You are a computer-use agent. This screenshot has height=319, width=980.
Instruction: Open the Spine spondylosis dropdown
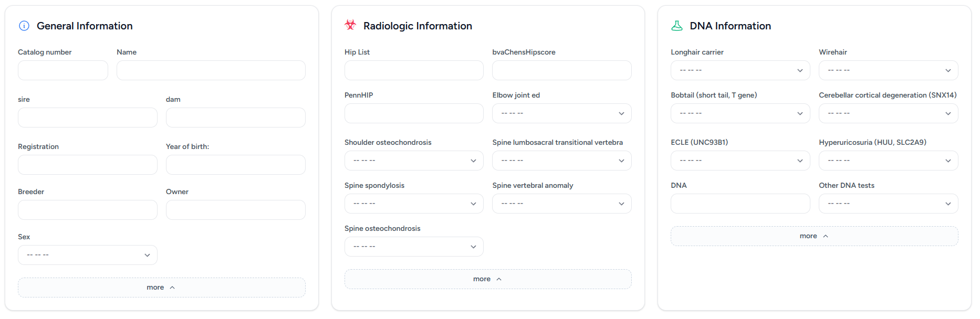click(414, 204)
